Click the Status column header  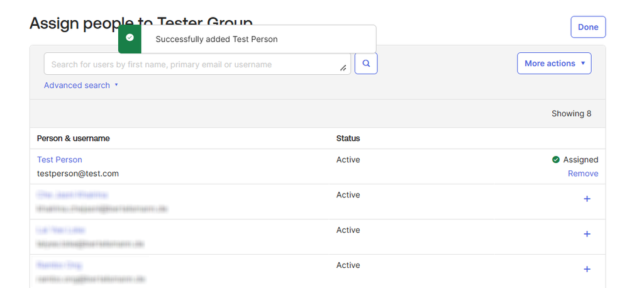pyautogui.click(x=348, y=138)
